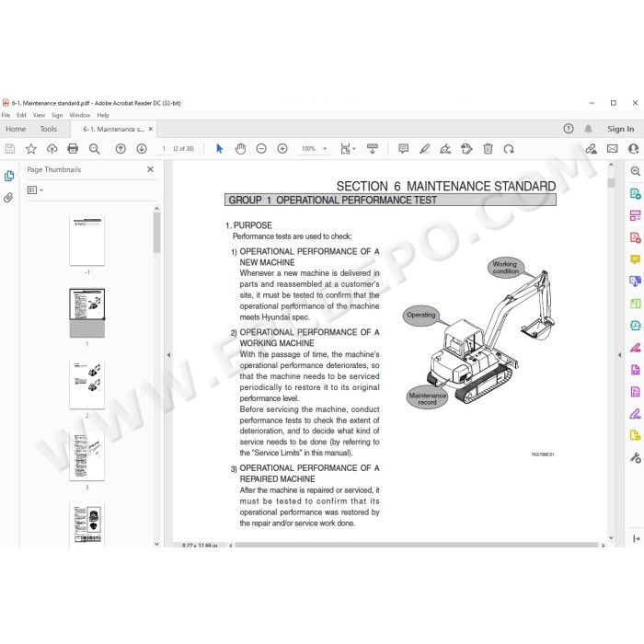Open the fit page options icon

pos(348,149)
